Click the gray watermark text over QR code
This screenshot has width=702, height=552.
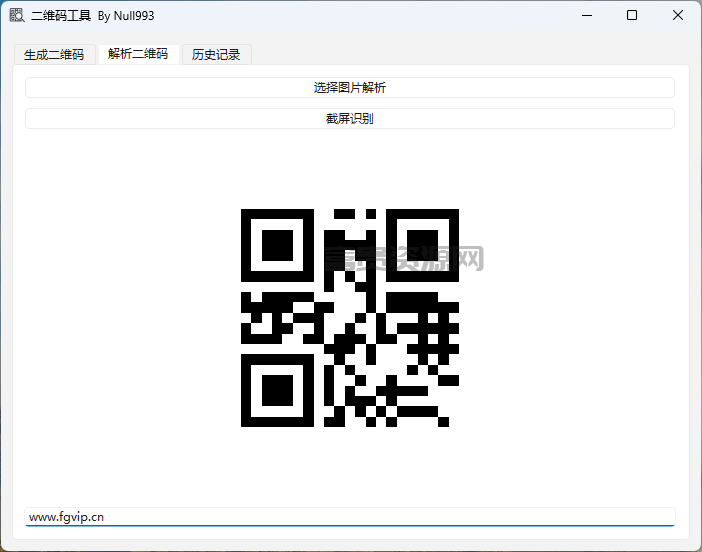pyautogui.click(x=404, y=258)
